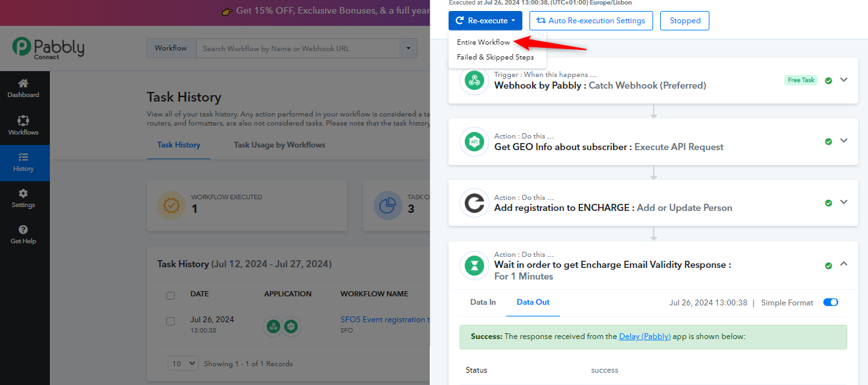Expand the Add registration to ENCHARGE step
Viewport: 868px width, 385px height.
tap(843, 202)
